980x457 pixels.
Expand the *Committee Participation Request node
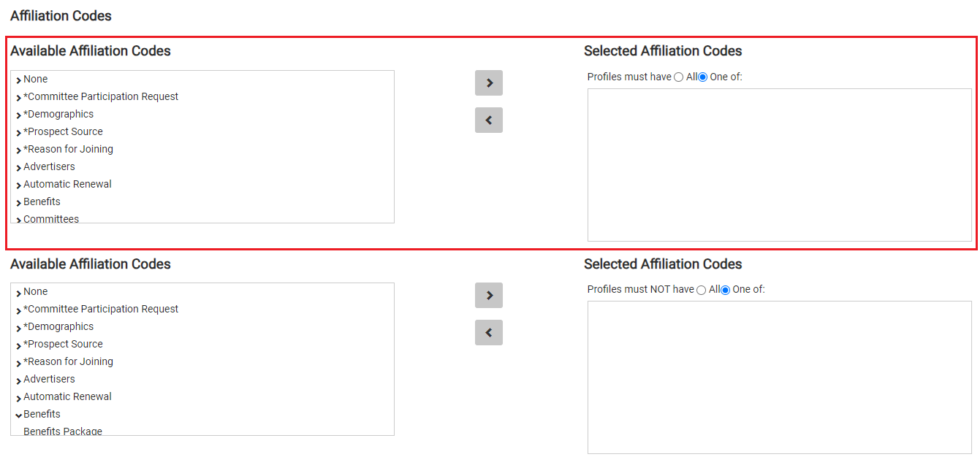point(18,96)
